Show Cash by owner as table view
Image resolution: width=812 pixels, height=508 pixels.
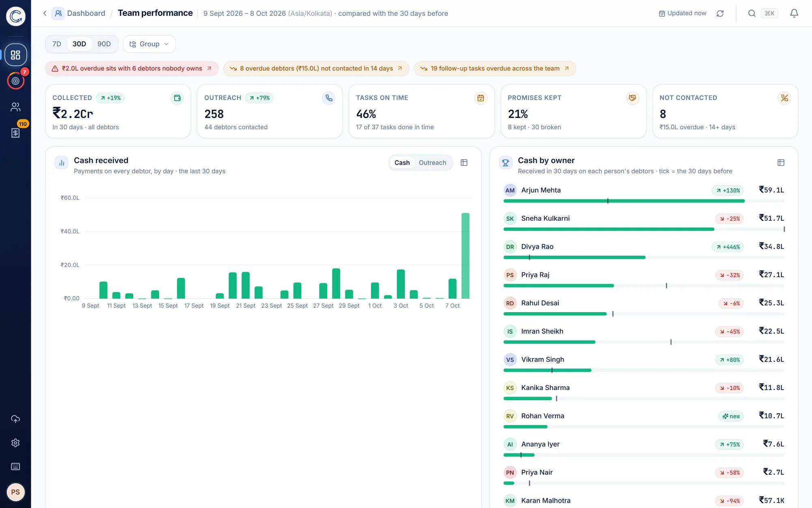[780, 163]
